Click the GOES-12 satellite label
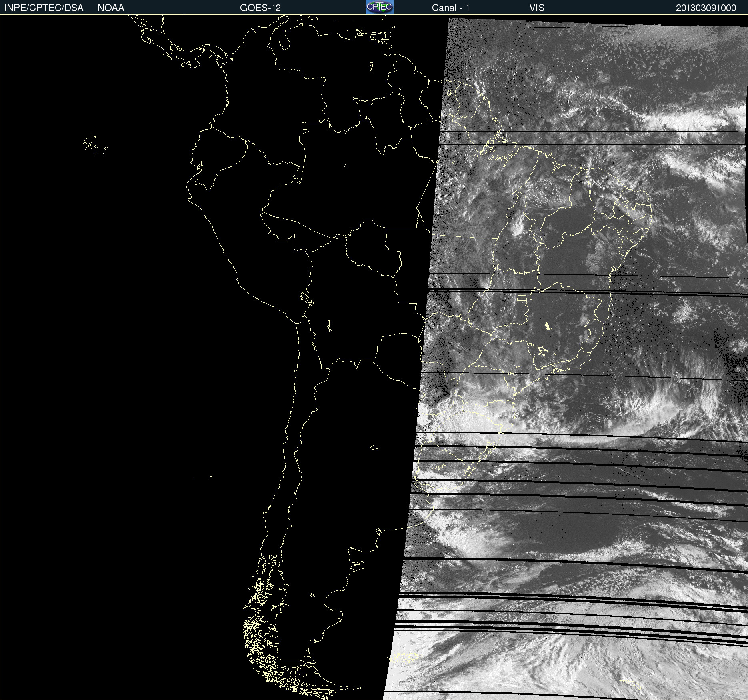Viewport: 748px width, 700px height. [x=260, y=8]
